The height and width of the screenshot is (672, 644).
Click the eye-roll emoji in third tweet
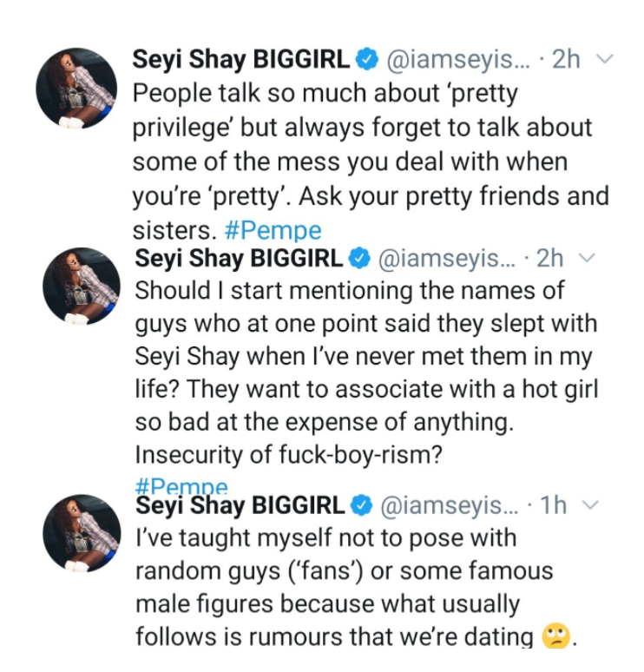point(554,637)
